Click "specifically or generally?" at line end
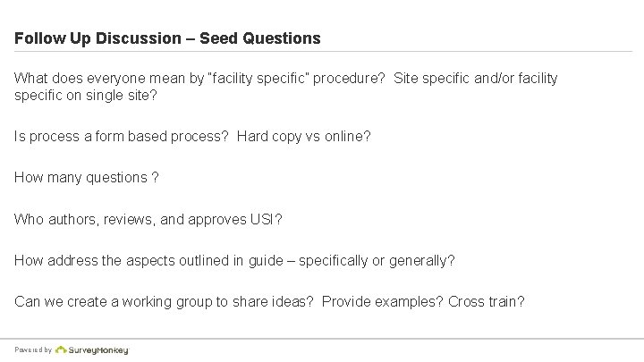Image resolution: width=644 pixels, height=362 pixels. click(377, 260)
